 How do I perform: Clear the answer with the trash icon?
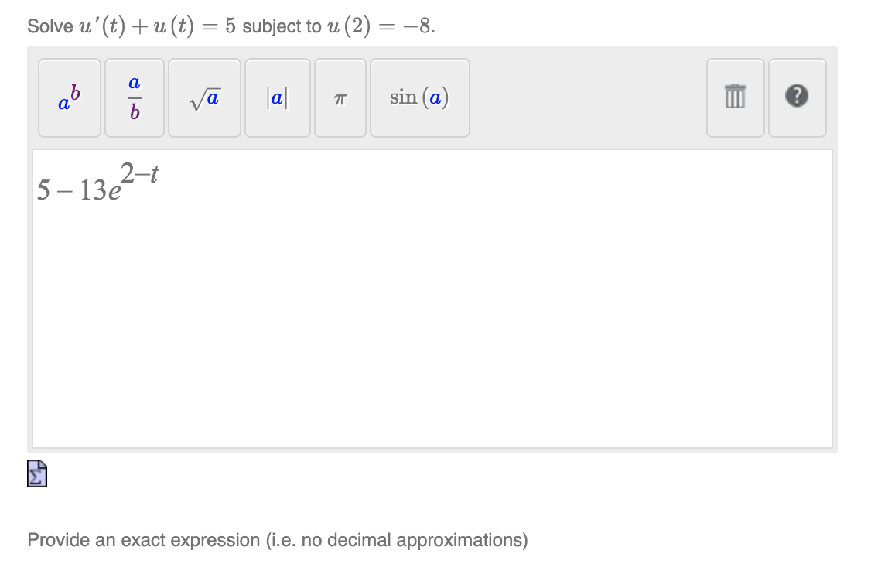point(735,98)
